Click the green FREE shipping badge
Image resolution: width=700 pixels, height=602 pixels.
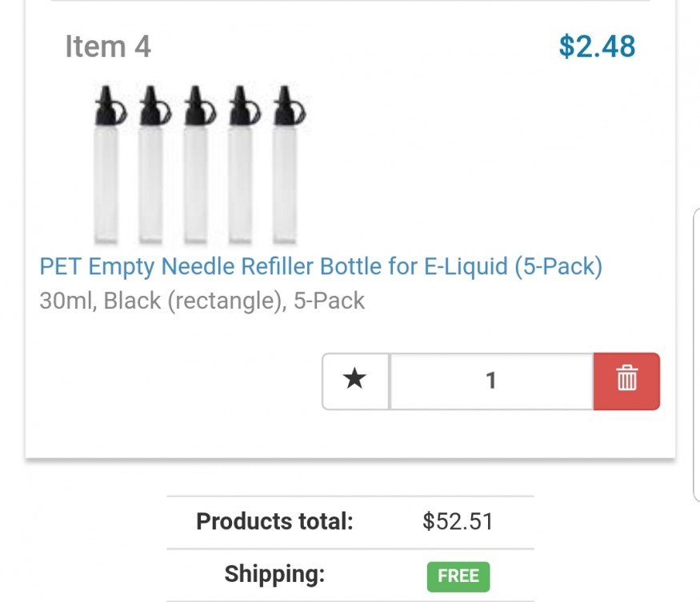coord(458,576)
